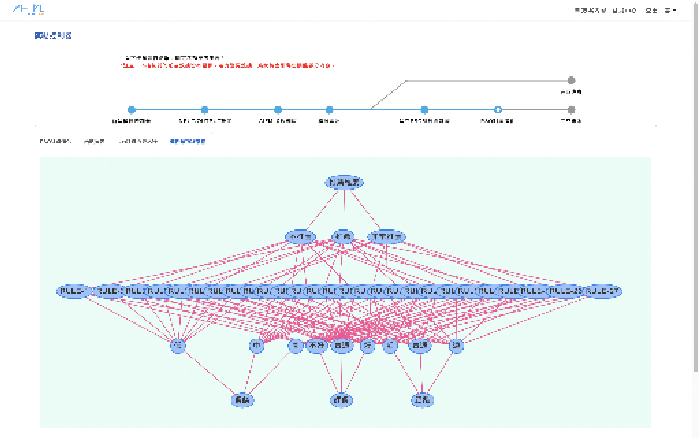Click the third blue timeline step circle
Image resolution: width=700 pixels, height=439 pixels.
(x=278, y=109)
